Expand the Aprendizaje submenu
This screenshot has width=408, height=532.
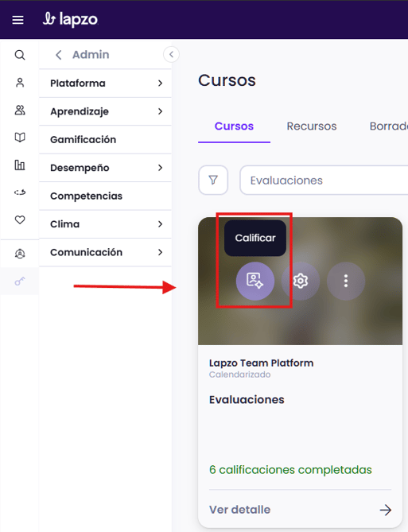coord(105,111)
